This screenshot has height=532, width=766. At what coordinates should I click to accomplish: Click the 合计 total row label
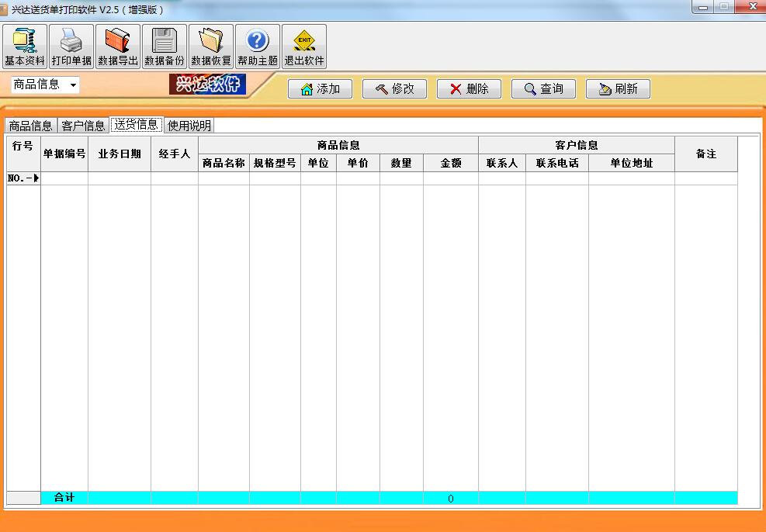pyautogui.click(x=64, y=497)
